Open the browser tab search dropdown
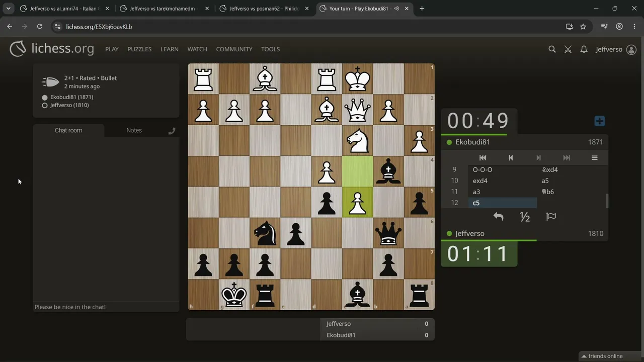 click(9, 9)
